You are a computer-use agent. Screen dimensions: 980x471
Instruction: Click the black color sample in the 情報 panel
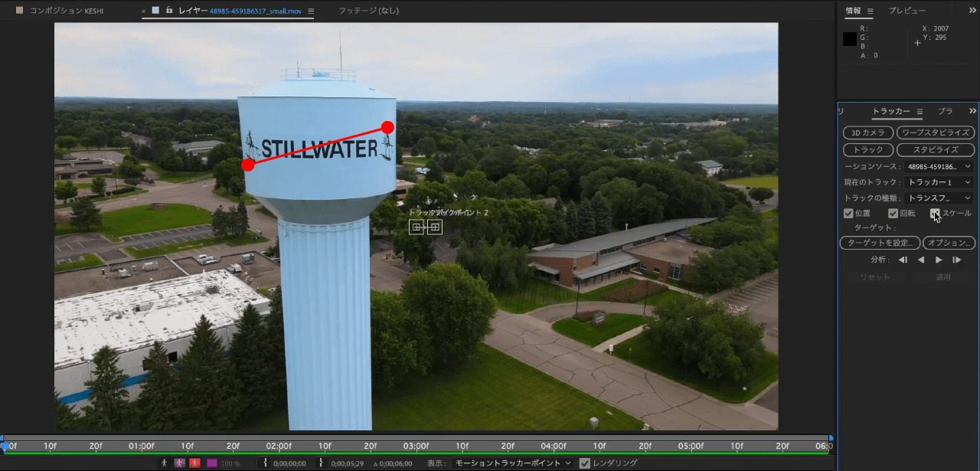850,39
